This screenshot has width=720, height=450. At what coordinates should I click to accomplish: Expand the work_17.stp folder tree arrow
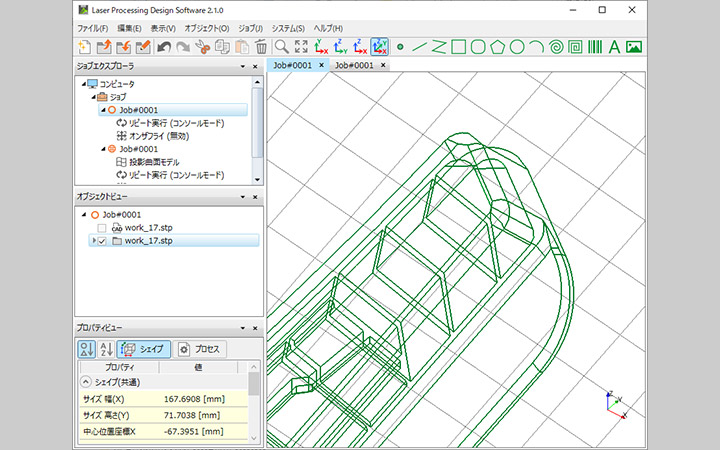click(x=93, y=241)
